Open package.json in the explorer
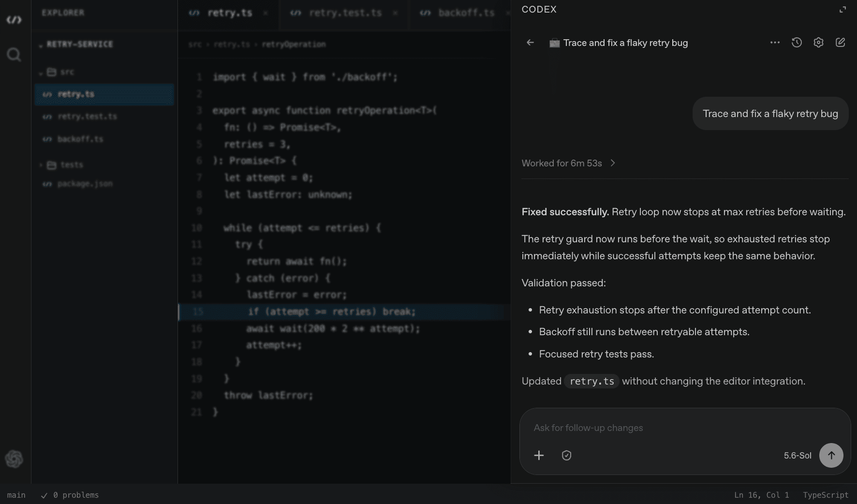Image resolution: width=857 pixels, height=504 pixels. 77,184
